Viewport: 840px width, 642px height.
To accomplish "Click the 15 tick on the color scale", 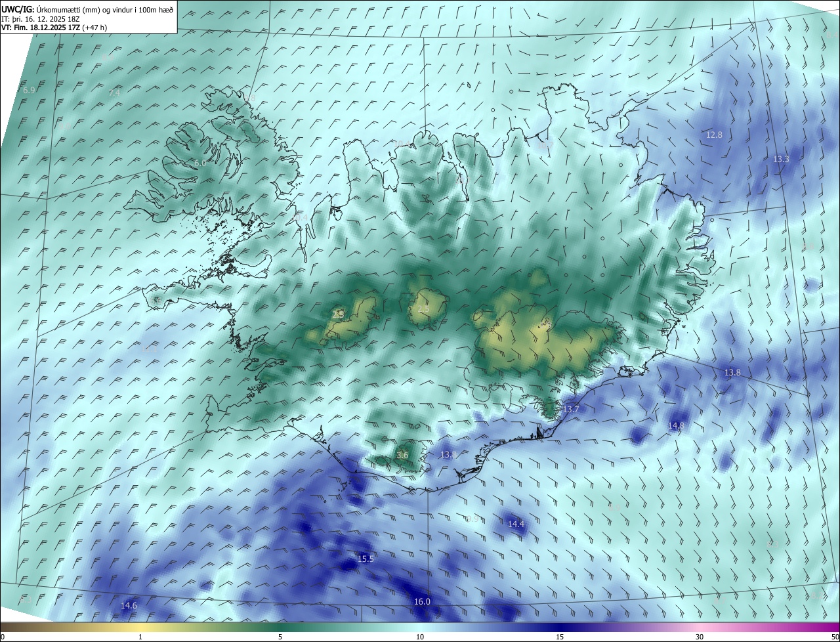I will point(560,637).
